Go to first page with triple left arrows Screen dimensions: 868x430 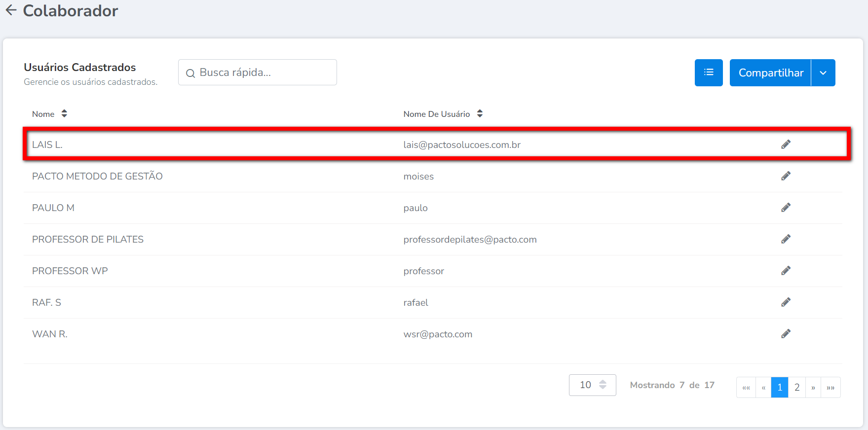(x=746, y=388)
